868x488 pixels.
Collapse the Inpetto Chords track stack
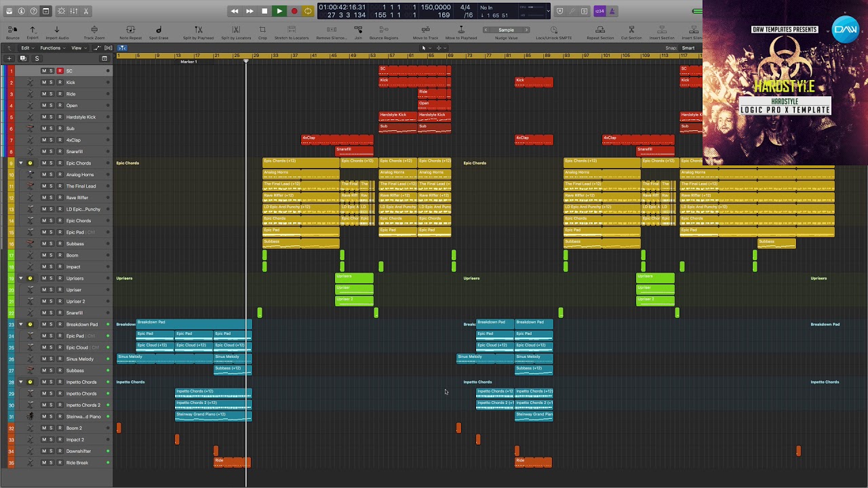pos(20,382)
